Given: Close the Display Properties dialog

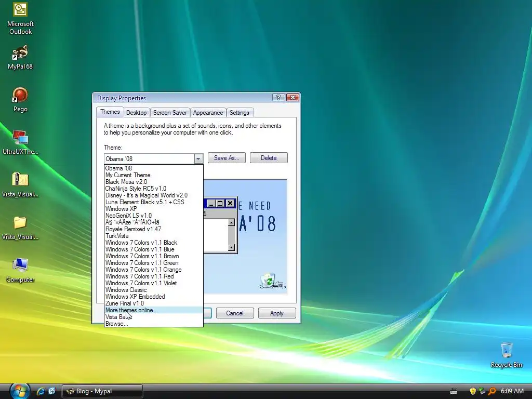Looking at the screenshot, I should point(292,98).
